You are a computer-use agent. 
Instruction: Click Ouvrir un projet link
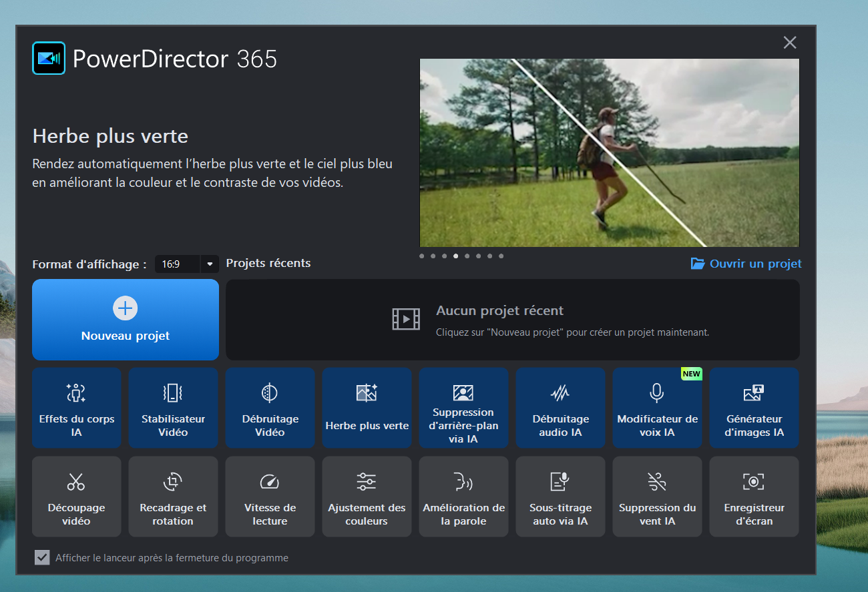pos(755,264)
